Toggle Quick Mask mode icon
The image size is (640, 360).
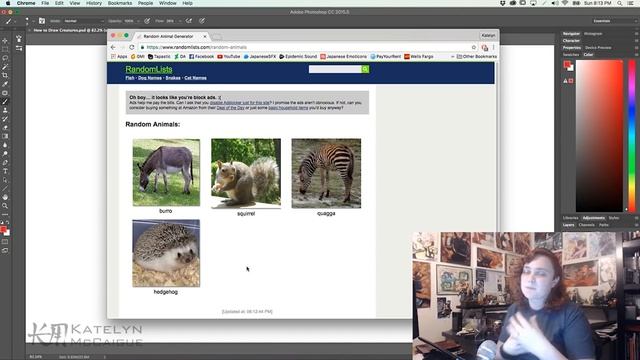click(5, 242)
